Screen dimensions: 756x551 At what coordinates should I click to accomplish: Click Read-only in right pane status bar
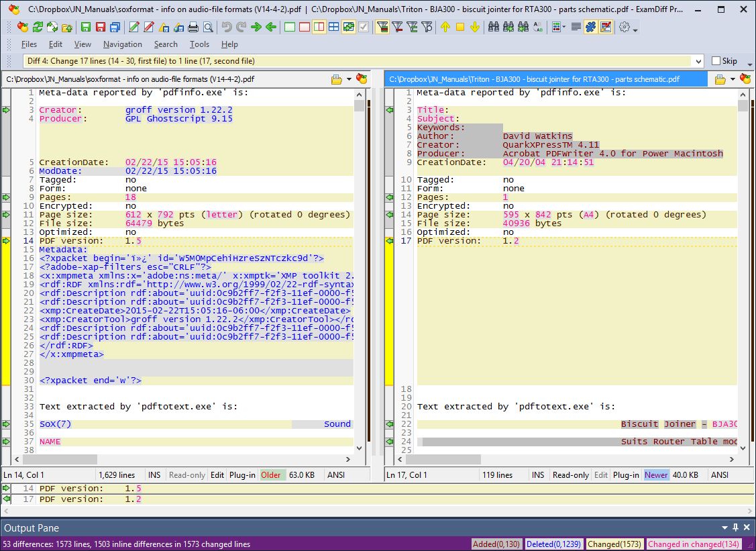[571, 474]
